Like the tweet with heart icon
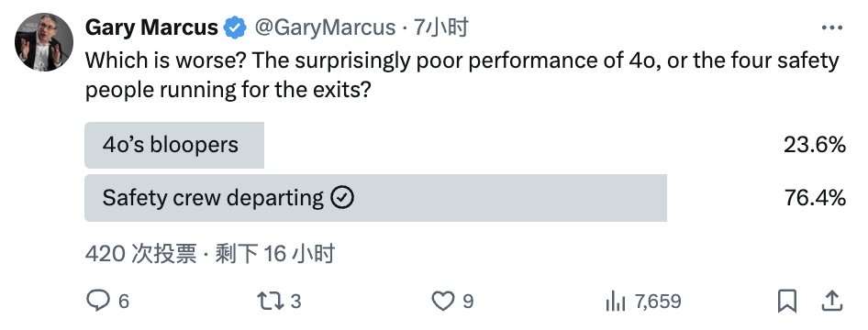 coord(442,302)
